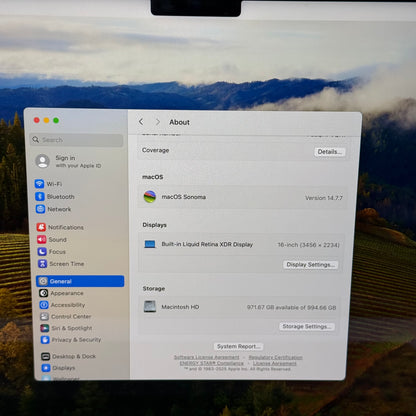Screen dimensions: 416x416
Task: Open Appearance settings
Action: [61, 293]
